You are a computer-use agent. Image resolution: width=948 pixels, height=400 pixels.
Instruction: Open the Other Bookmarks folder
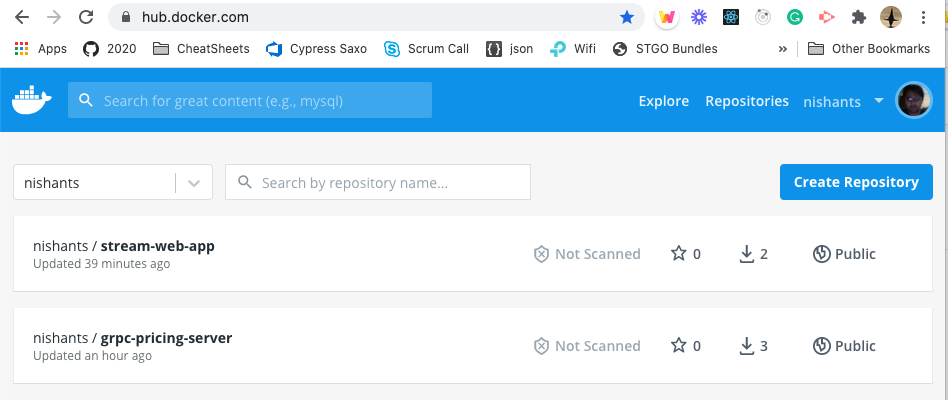869,49
